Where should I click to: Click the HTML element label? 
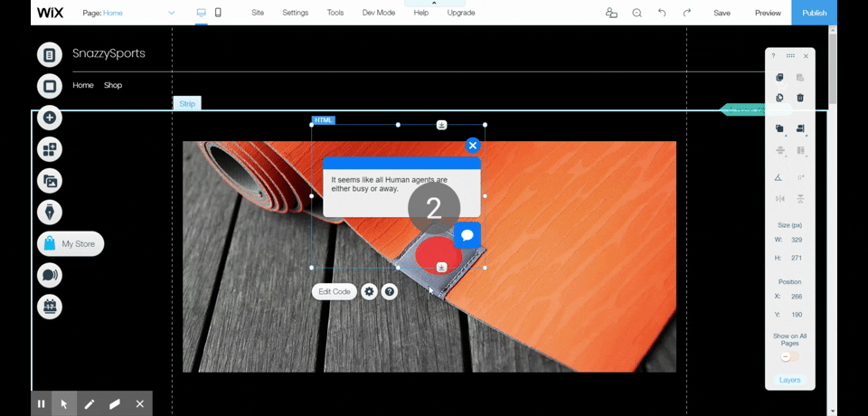pos(324,120)
